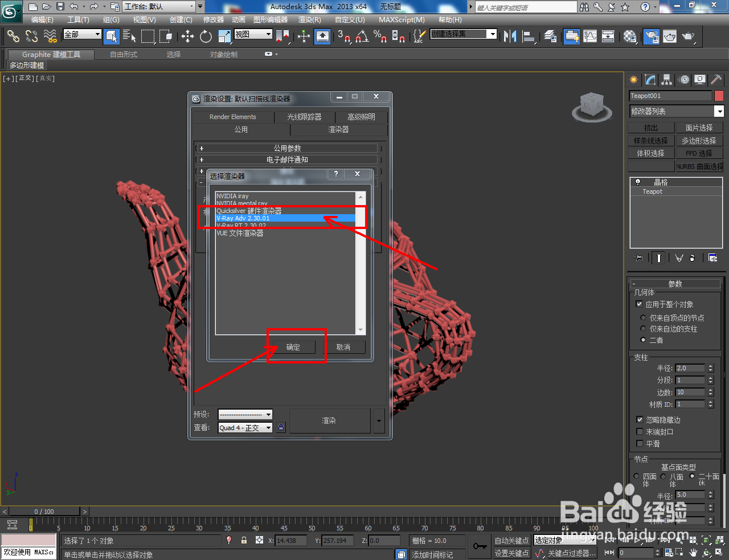Open Select by Name list icon
The width and height of the screenshot is (729, 560).
(x=130, y=36)
